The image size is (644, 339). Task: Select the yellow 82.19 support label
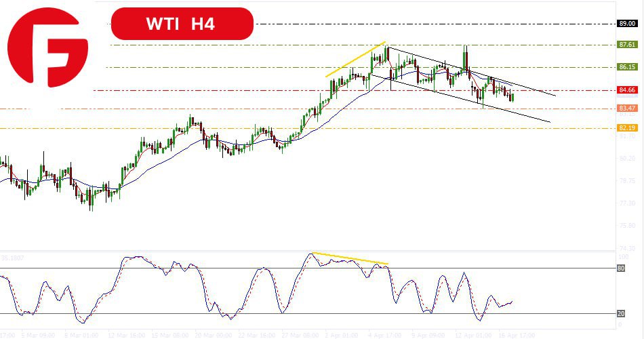[x=627, y=127]
